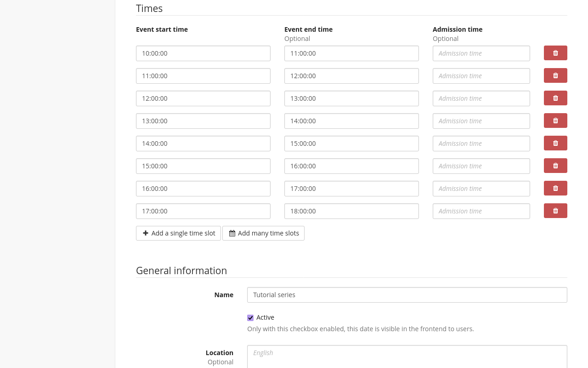The height and width of the screenshot is (368, 588).
Task: Remove the 12:00:00 to 13:00:00 slot
Action: (x=555, y=98)
